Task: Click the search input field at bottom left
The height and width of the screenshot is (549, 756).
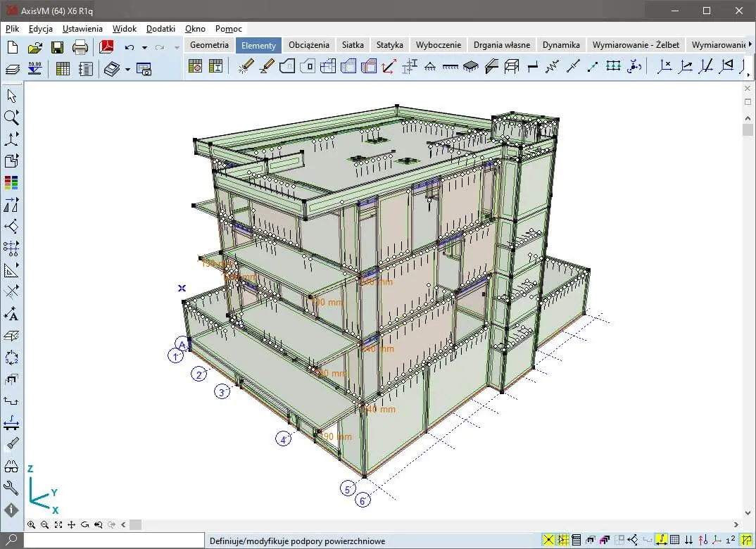Action: point(113,541)
